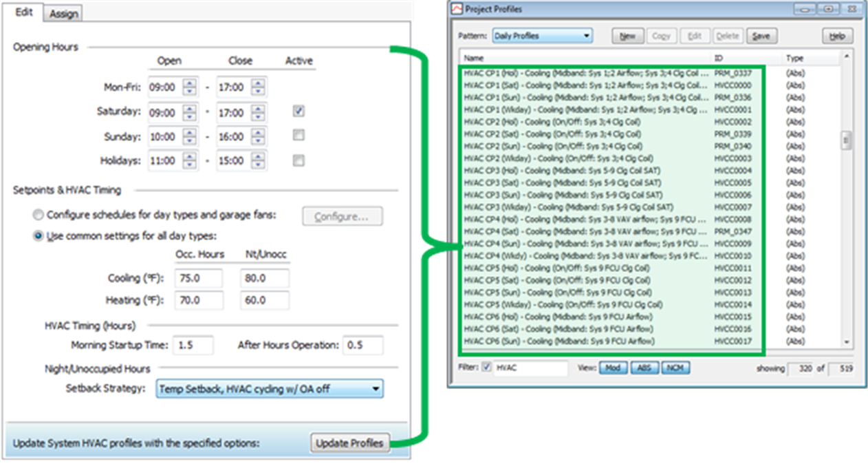This screenshot has width=868, height=466.
Task: Click the Sunday close time field 16:00
Action: tap(234, 137)
